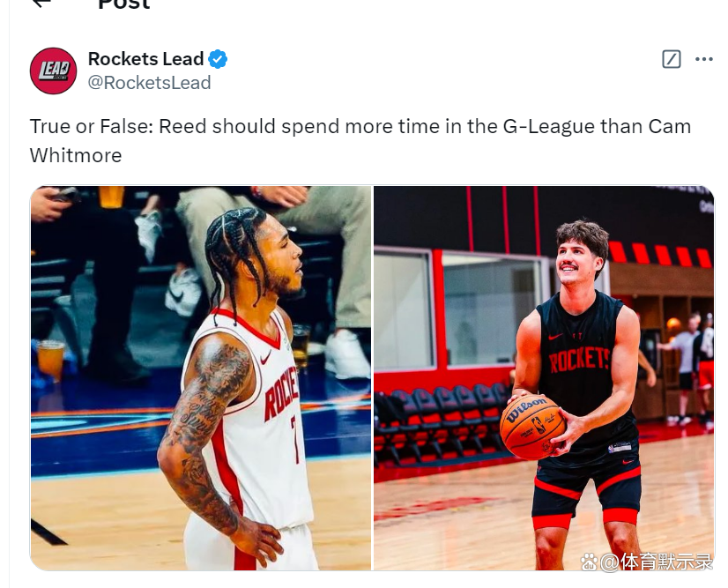This screenshot has height=588, width=728.
Task: Click the blue verified badge
Action: 218,59
